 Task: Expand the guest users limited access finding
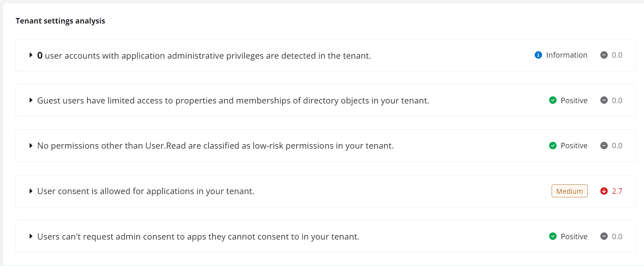point(31,100)
